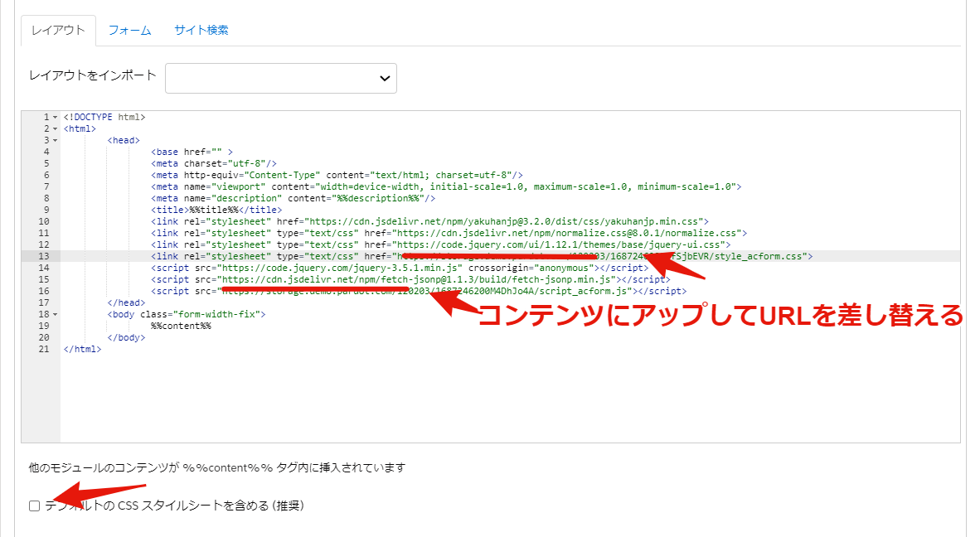Click the meta viewport line
The image size is (980, 537).
click(445, 186)
